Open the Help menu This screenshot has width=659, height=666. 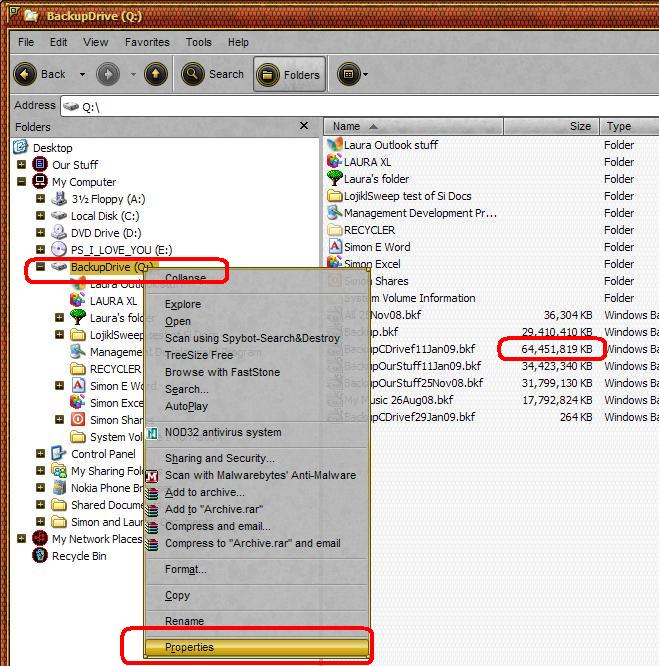pos(238,42)
